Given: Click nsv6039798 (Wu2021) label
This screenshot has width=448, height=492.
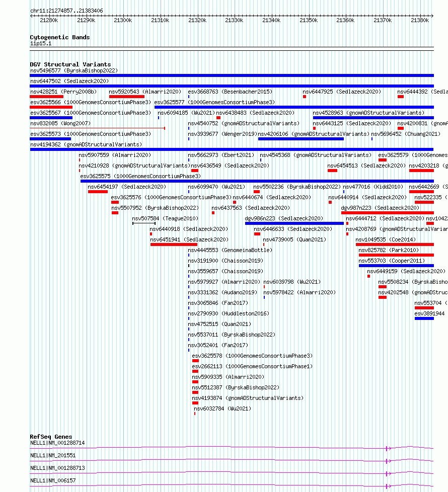Looking at the screenshot, I should [x=292, y=282].
